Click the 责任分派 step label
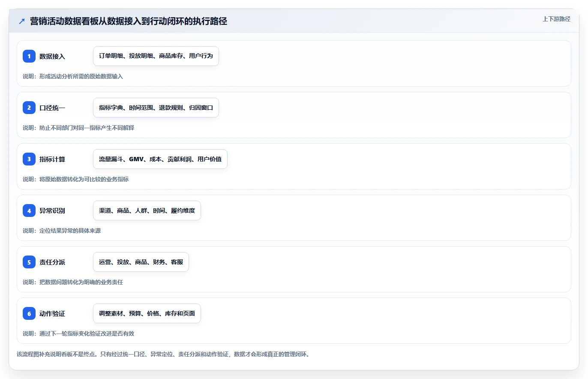588x379 pixels. click(x=52, y=262)
